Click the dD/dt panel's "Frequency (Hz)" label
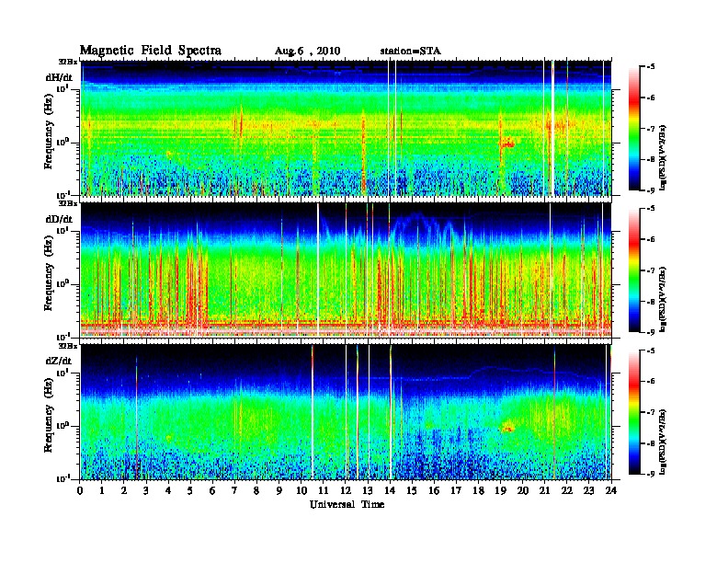Image resolution: width=728 pixels, height=563 pixels. tap(49, 273)
